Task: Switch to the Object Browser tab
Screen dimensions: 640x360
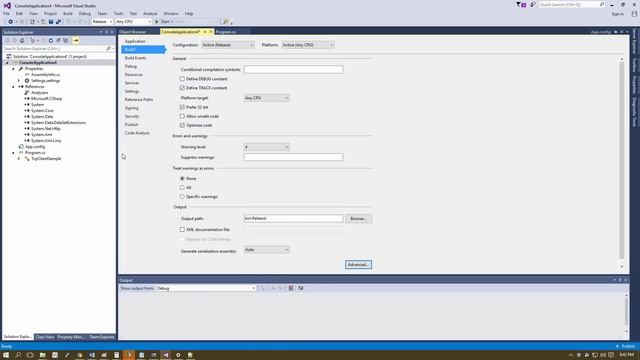Action: click(x=133, y=32)
